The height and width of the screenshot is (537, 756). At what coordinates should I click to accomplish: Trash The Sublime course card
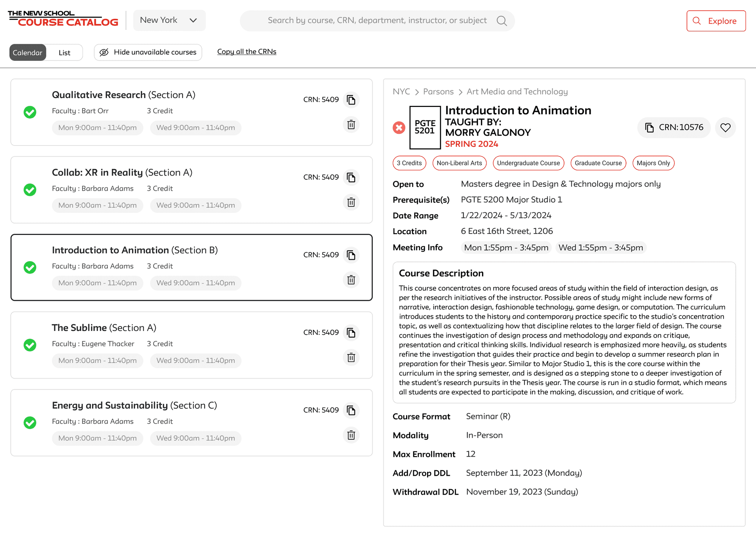pos(351,357)
